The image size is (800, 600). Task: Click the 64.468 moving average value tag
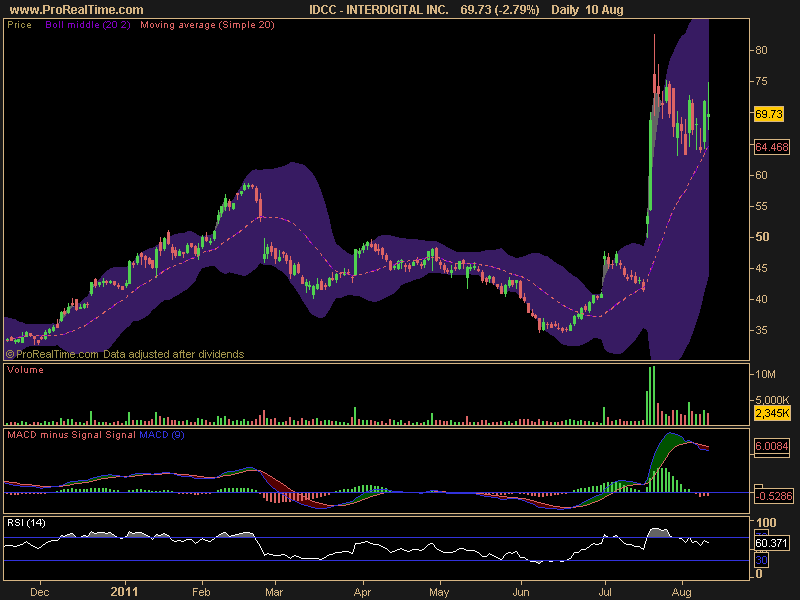771,147
